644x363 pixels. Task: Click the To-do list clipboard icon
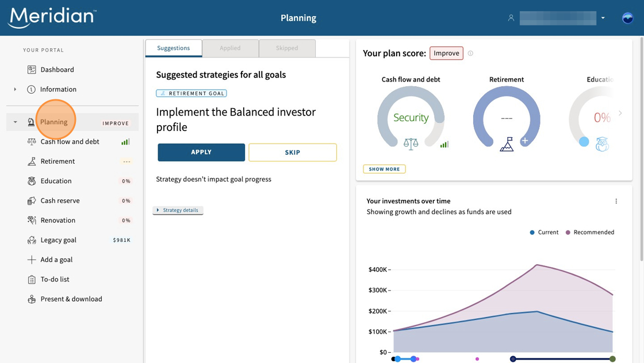[x=32, y=280]
